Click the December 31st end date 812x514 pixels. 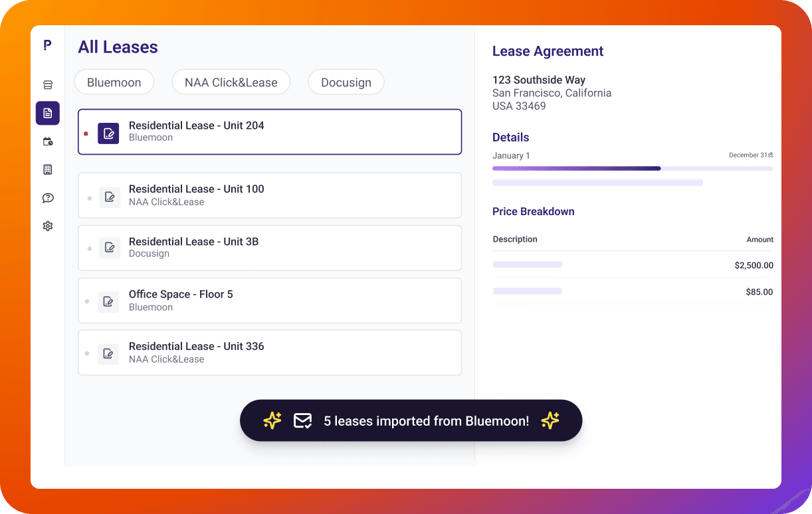[751, 155]
